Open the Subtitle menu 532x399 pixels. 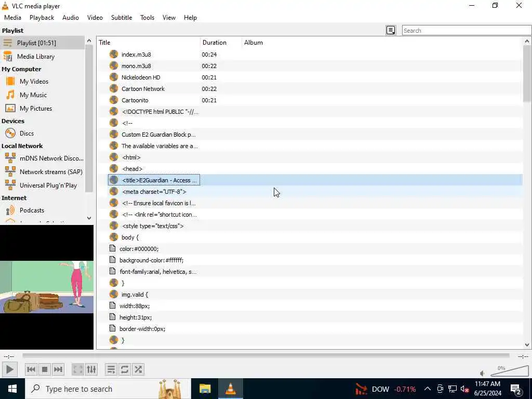pos(122,18)
